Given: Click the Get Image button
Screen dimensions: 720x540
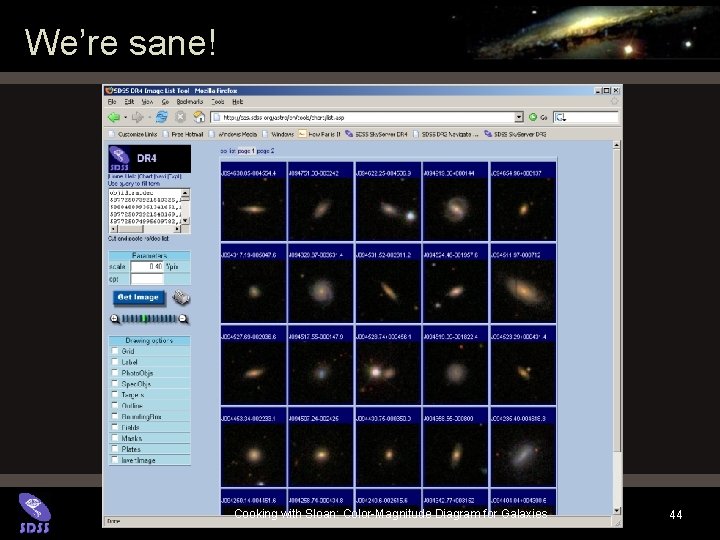Looking at the screenshot, I should click(138, 298).
